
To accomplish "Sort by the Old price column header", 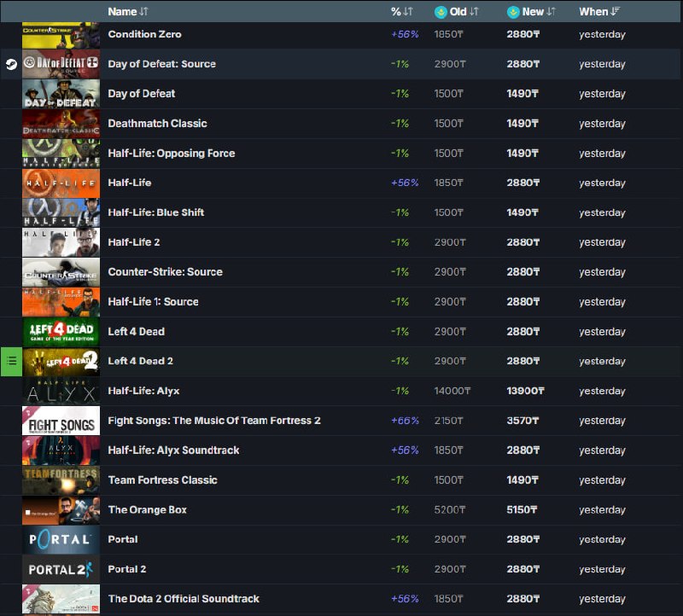I will (457, 12).
